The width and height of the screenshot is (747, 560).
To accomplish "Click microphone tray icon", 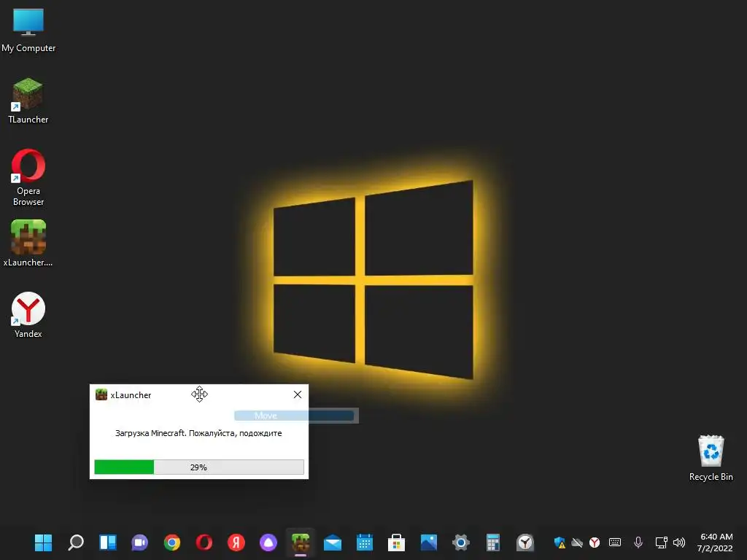I will click(638, 542).
